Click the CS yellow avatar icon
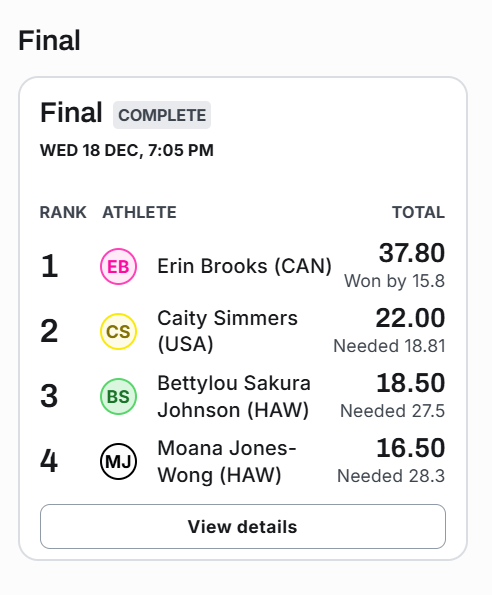This screenshot has width=492, height=595. click(x=118, y=331)
